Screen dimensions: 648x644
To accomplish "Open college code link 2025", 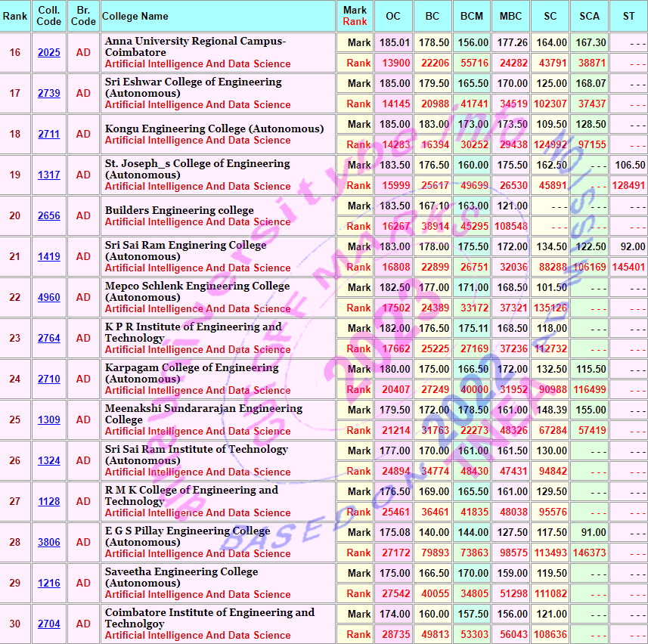I will click(48, 52).
